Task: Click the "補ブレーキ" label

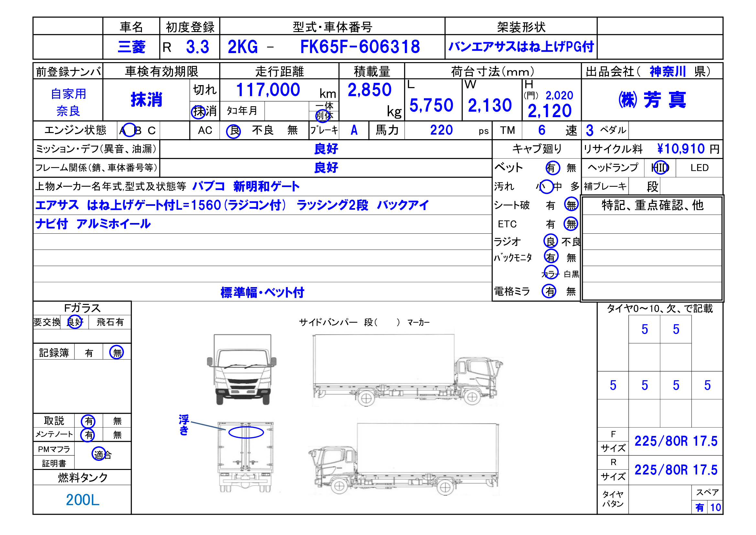Action: click(605, 186)
